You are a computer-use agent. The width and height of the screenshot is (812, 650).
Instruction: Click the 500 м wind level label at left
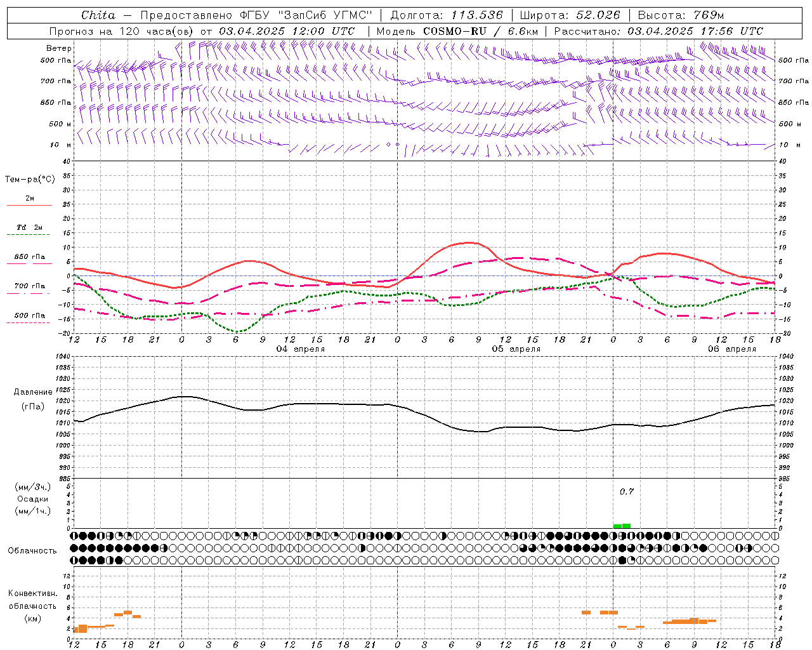point(60,124)
